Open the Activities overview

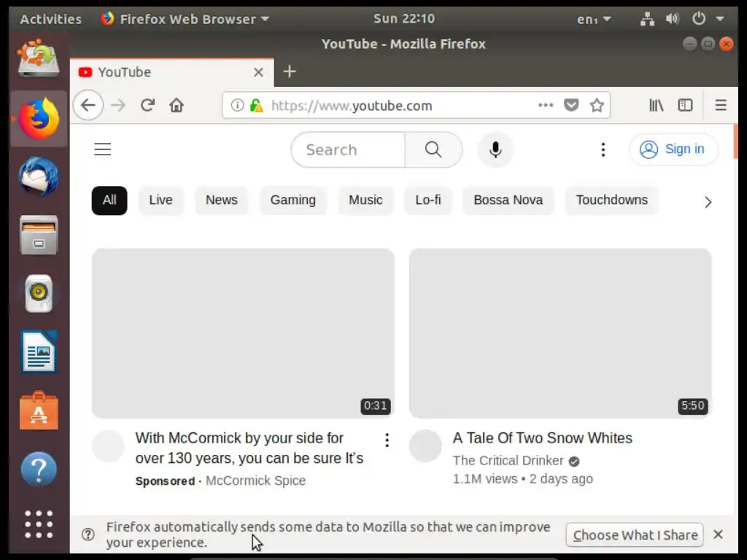point(50,19)
